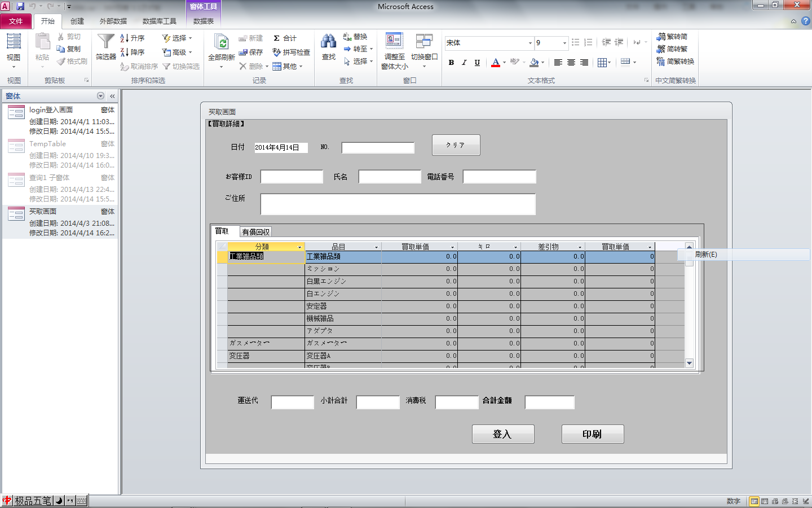The height and width of the screenshot is (508, 812).
Task: Click the 印刷 print button
Action: tap(593, 434)
